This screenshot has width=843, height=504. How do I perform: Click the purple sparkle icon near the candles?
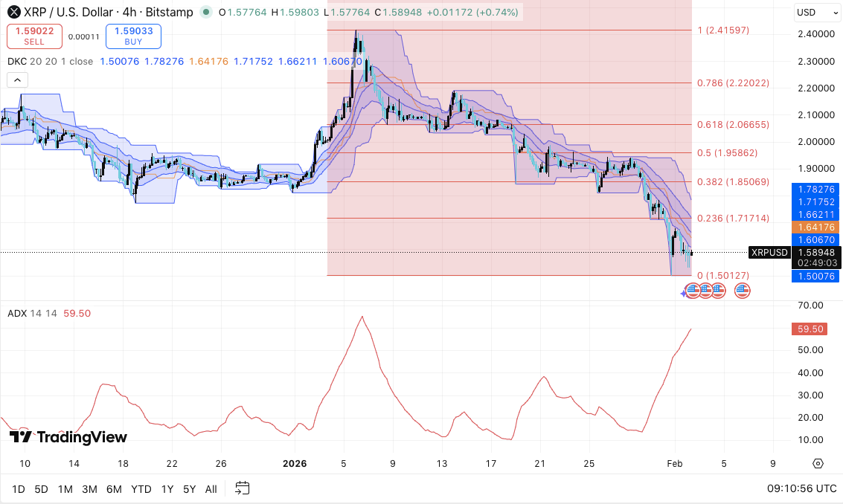683,291
